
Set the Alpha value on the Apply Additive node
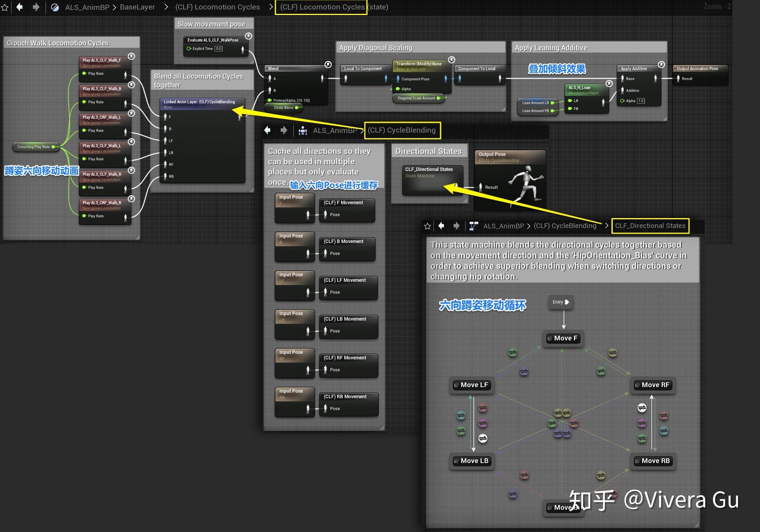point(640,101)
